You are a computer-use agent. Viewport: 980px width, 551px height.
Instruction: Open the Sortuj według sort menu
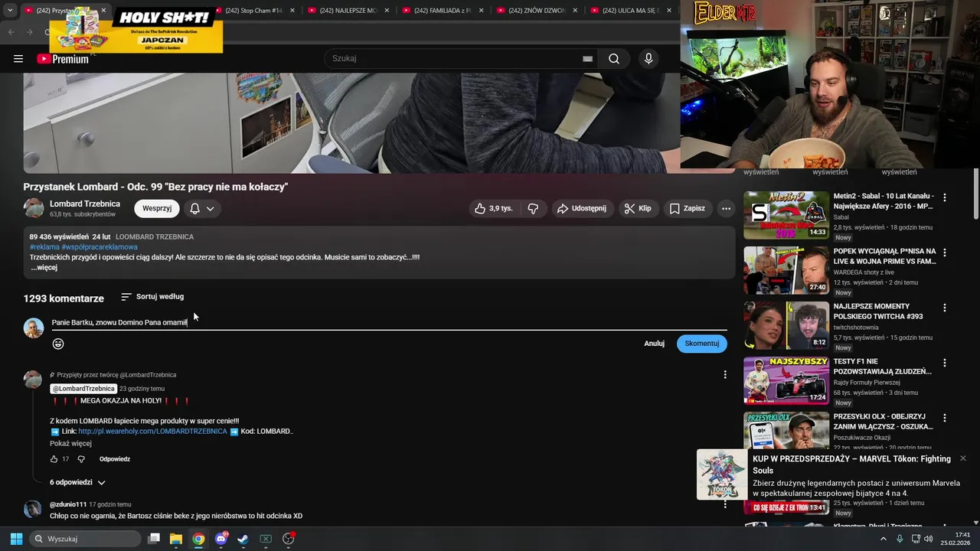(x=152, y=297)
